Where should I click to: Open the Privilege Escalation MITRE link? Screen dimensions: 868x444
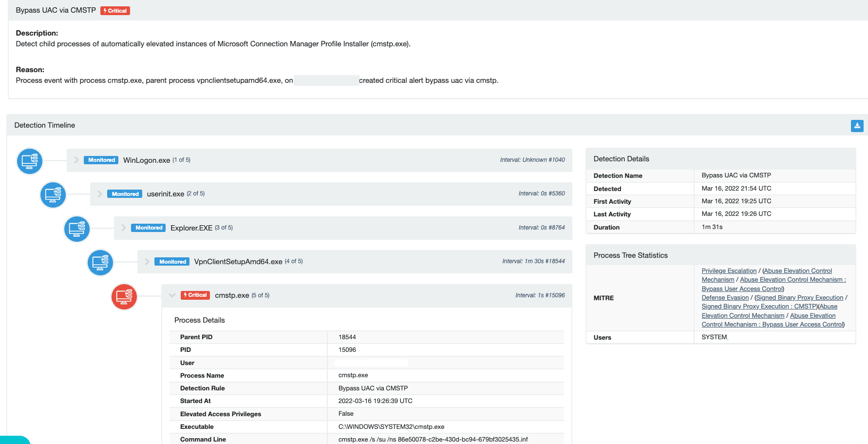pyautogui.click(x=729, y=271)
